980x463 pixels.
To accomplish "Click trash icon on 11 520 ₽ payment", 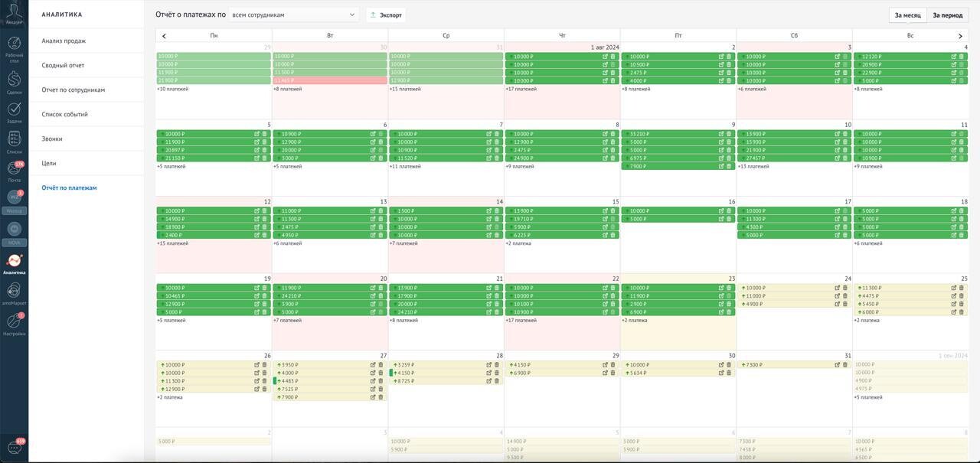I will (496, 158).
